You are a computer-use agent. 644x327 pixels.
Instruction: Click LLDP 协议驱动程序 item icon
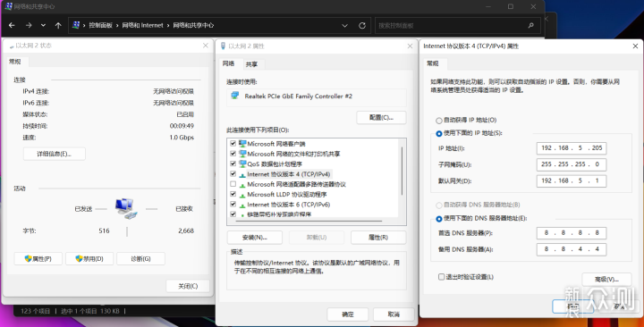[242, 195]
